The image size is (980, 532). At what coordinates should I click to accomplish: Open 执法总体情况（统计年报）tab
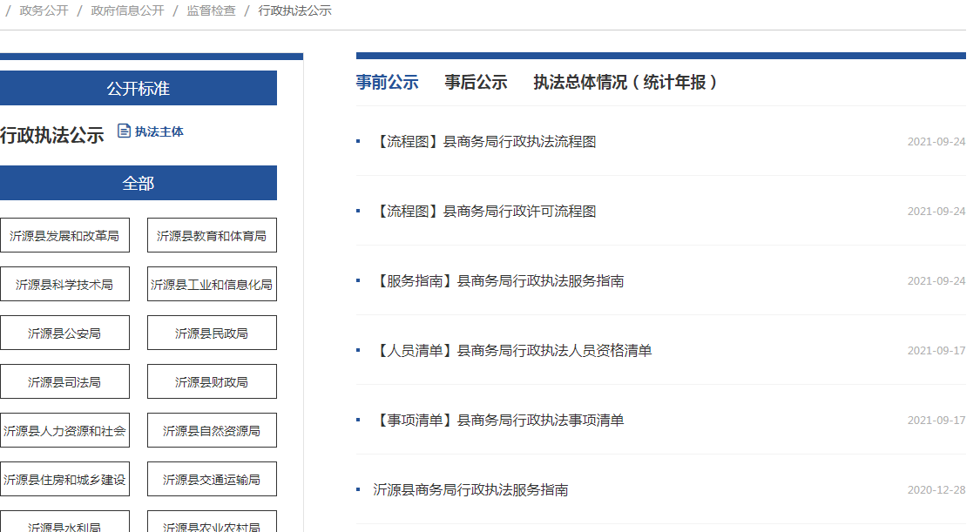tap(627, 82)
